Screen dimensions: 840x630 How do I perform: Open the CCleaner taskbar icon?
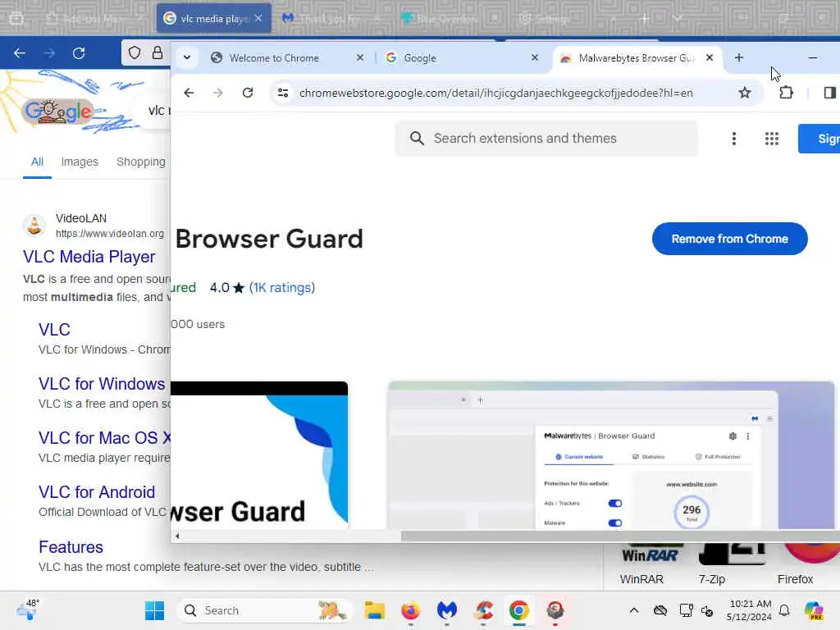tap(483, 610)
